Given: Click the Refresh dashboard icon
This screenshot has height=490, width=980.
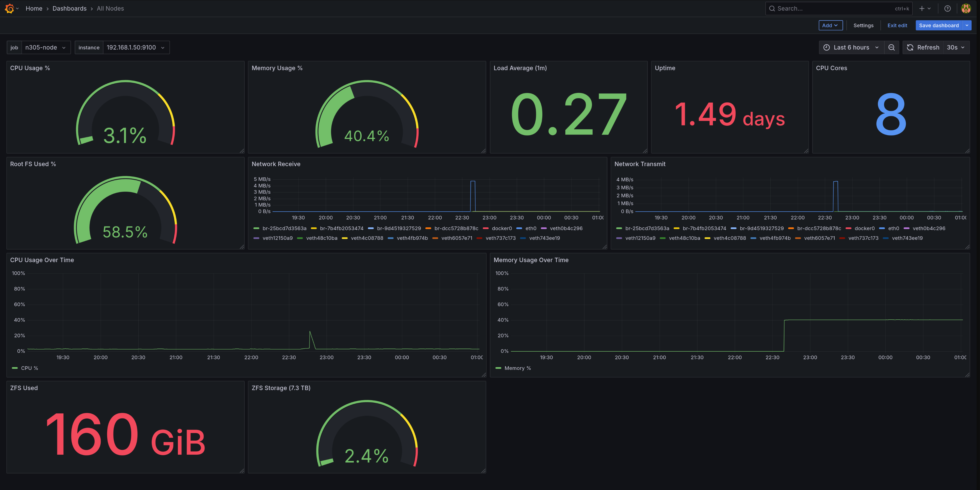Looking at the screenshot, I should [x=910, y=47].
